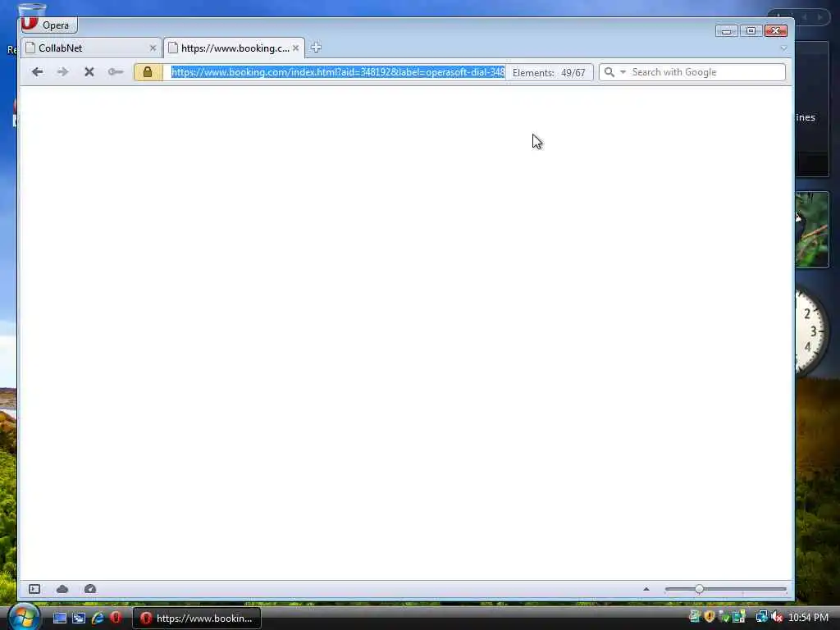Click the security shield tray icon
Image resolution: width=840 pixels, height=630 pixels.
pyautogui.click(x=710, y=617)
